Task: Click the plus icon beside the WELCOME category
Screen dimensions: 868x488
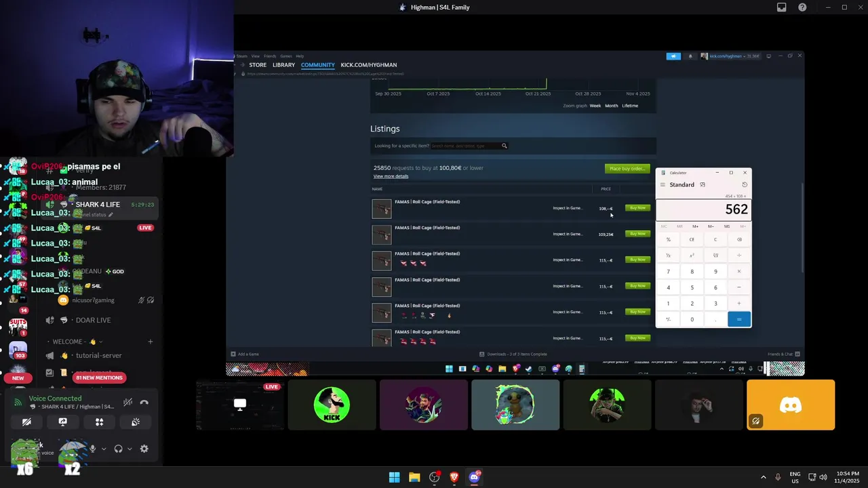Action: tap(151, 342)
